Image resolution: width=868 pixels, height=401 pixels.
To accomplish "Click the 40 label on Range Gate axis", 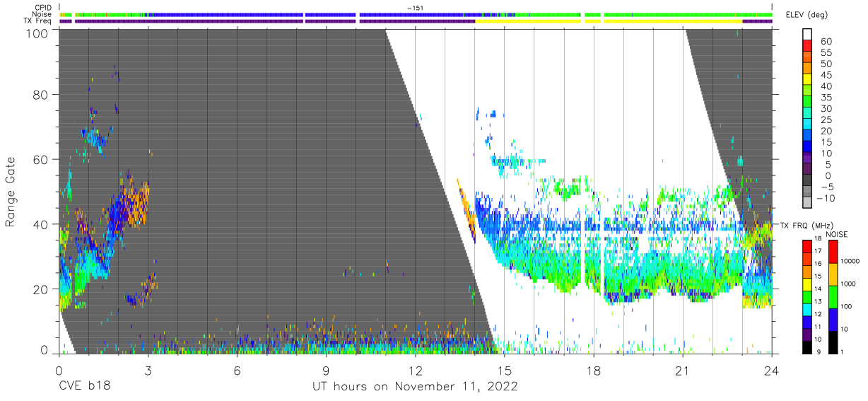I will point(42,225).
